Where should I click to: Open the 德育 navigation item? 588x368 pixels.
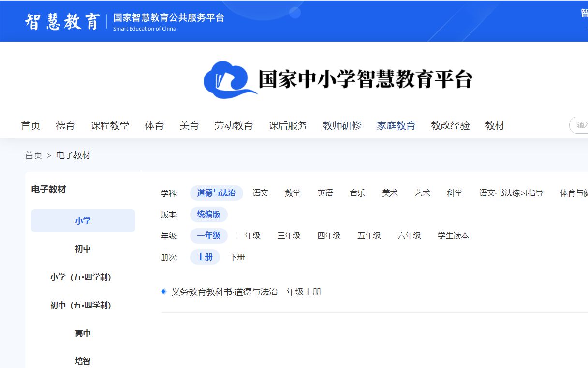(x=66, y=125)
